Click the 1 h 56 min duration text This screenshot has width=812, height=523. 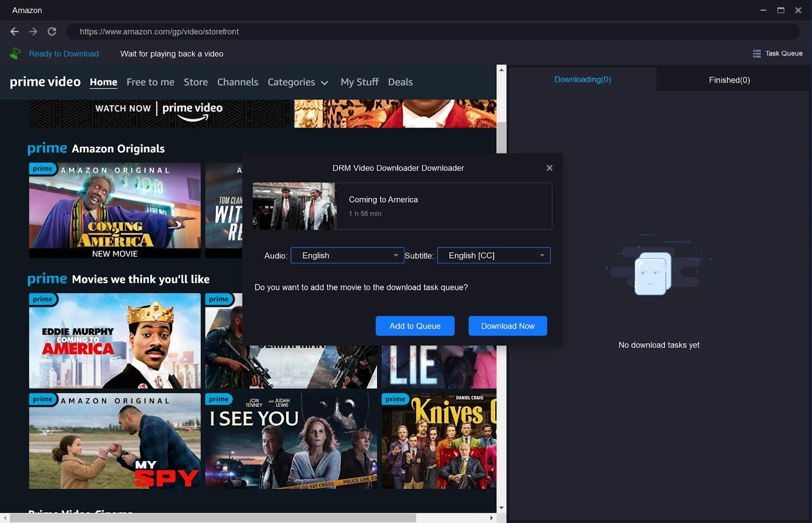(365, 214)
